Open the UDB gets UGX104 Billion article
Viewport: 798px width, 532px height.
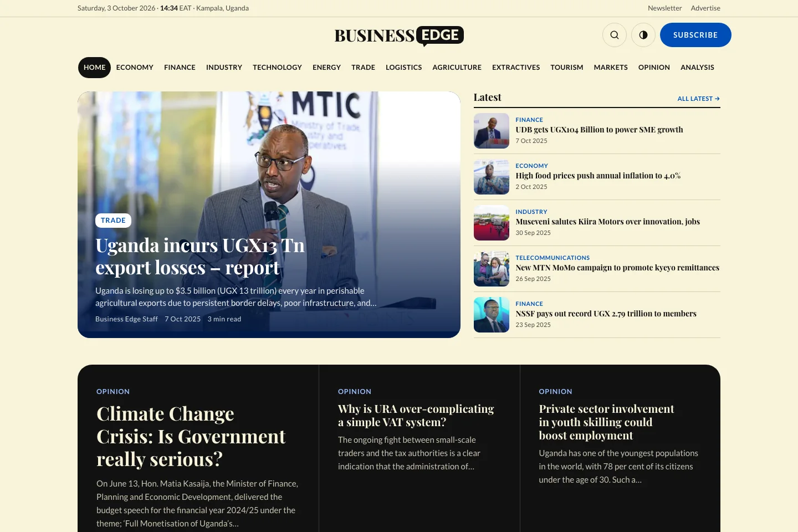pos(599,130)
